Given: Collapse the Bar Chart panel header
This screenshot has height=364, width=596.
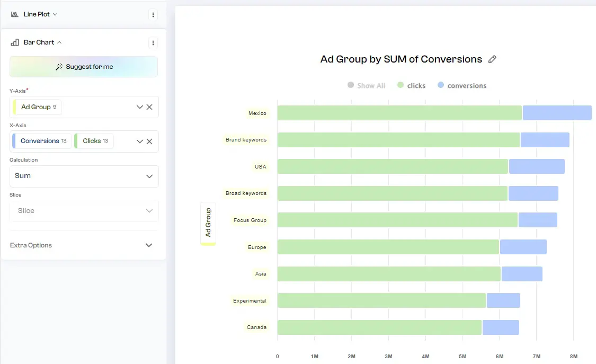Looking at the screenshot, I should [x=60, y=42].
